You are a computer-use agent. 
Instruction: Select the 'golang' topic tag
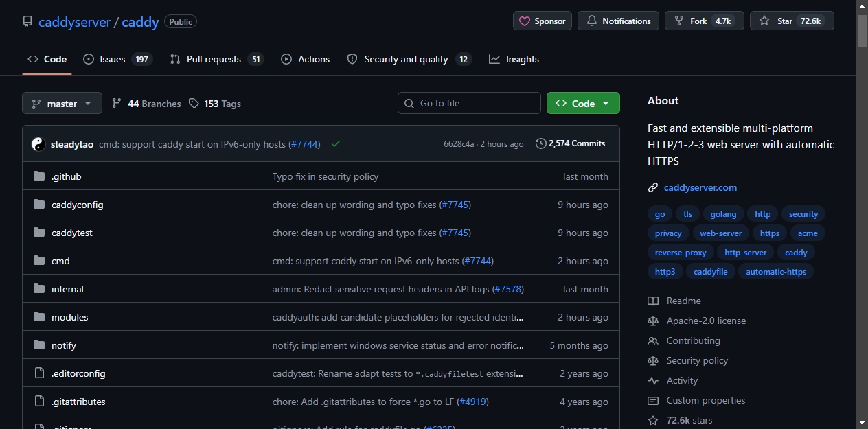pyautogui.click(x=723, y=214)
